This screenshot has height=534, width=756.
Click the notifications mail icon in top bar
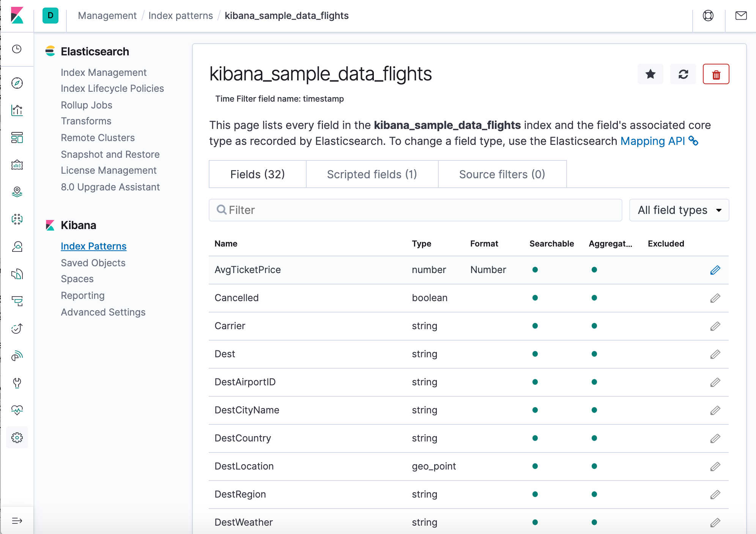(741, 16)
